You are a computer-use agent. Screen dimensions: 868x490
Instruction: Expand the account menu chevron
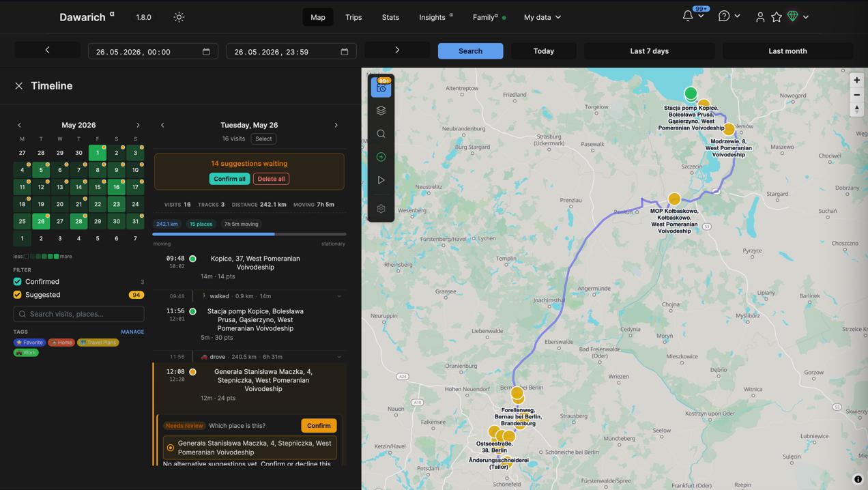pos(806,17)
